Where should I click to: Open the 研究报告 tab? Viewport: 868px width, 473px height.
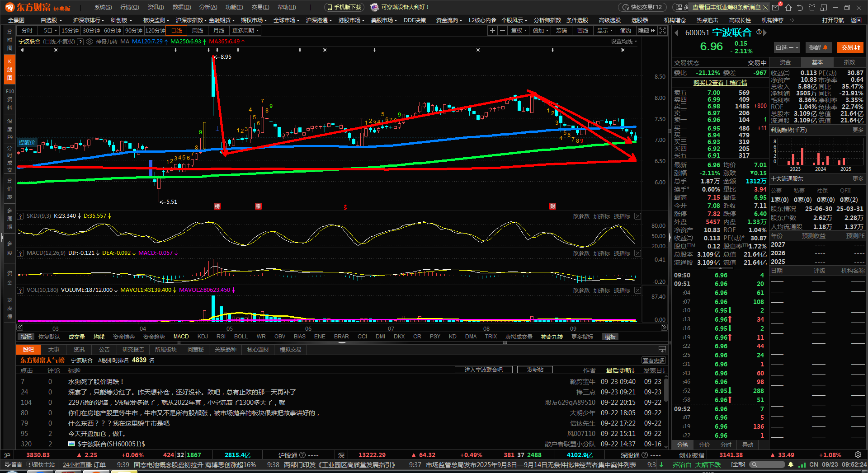(x=133, y=350)
